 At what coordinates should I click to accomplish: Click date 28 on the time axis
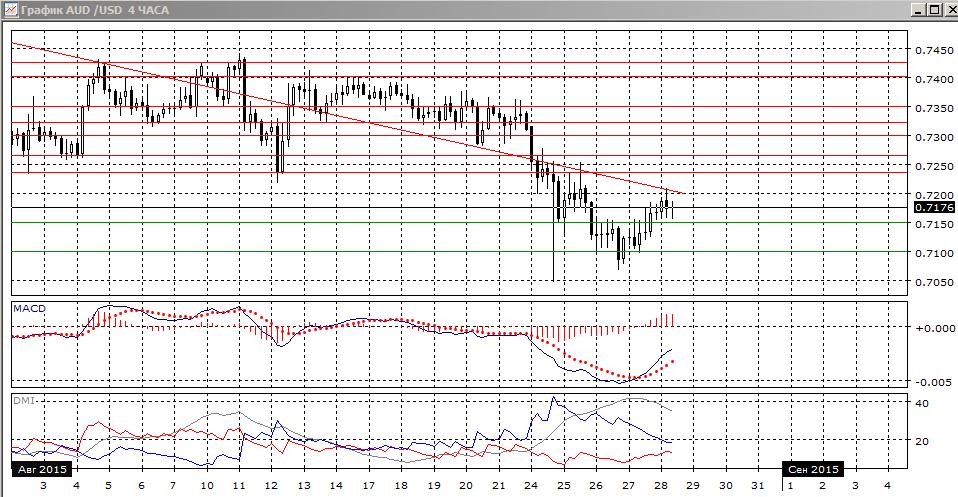click(660, 485)
